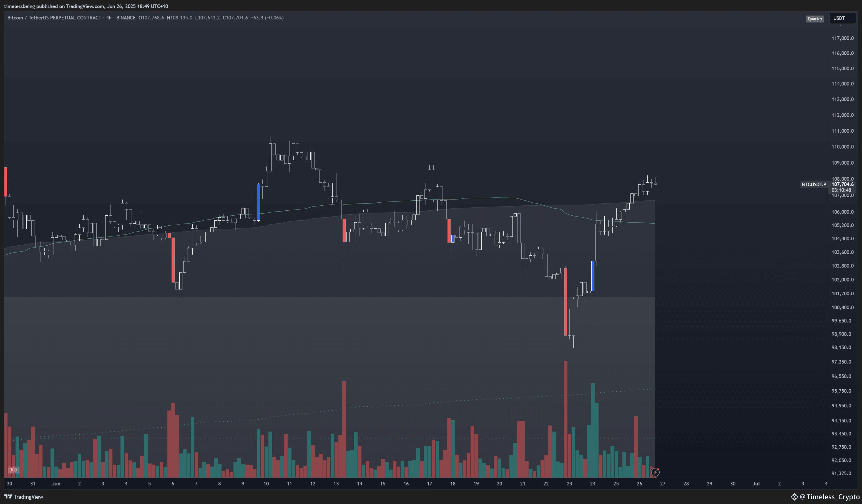Click the 106,000.0 price scale label

point(843,212)
